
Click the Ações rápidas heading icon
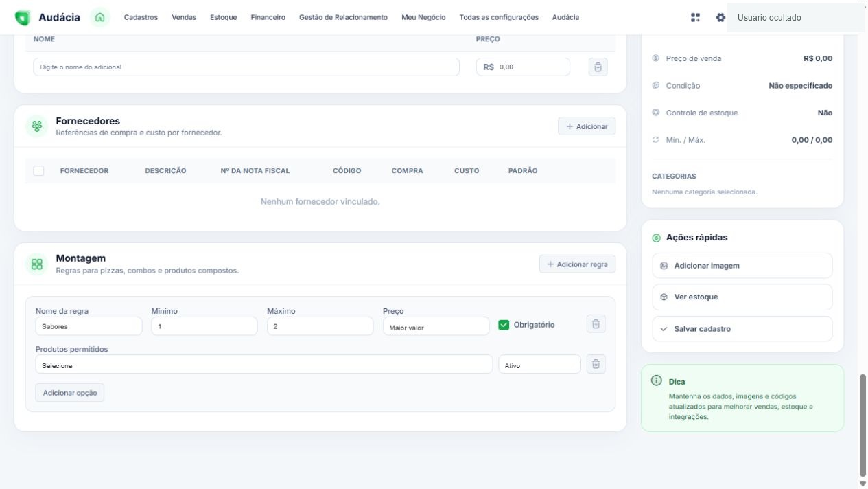click(657, 238)
